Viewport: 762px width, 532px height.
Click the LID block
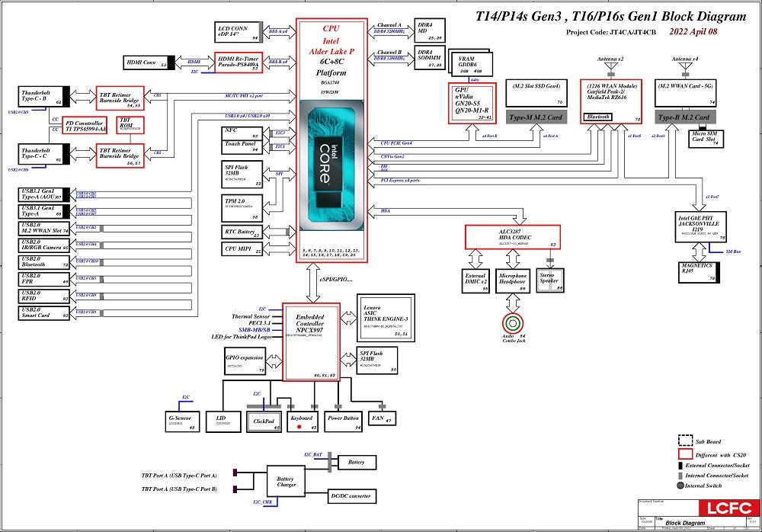pyautogui.click(x=223, y=421)
